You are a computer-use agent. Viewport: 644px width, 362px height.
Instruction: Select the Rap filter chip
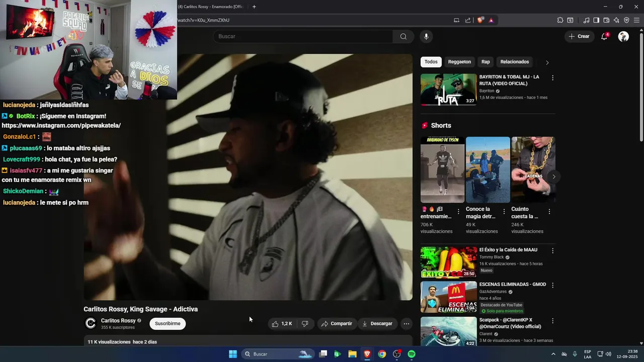(486, 62)
